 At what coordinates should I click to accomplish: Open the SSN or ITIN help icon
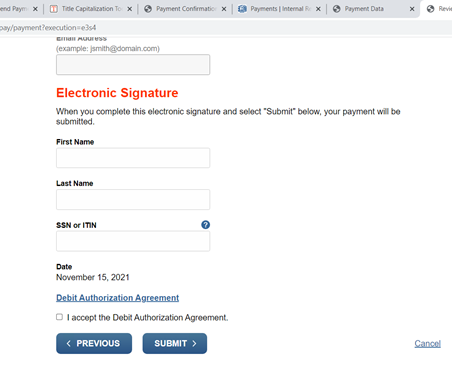[x=205, y=225]
